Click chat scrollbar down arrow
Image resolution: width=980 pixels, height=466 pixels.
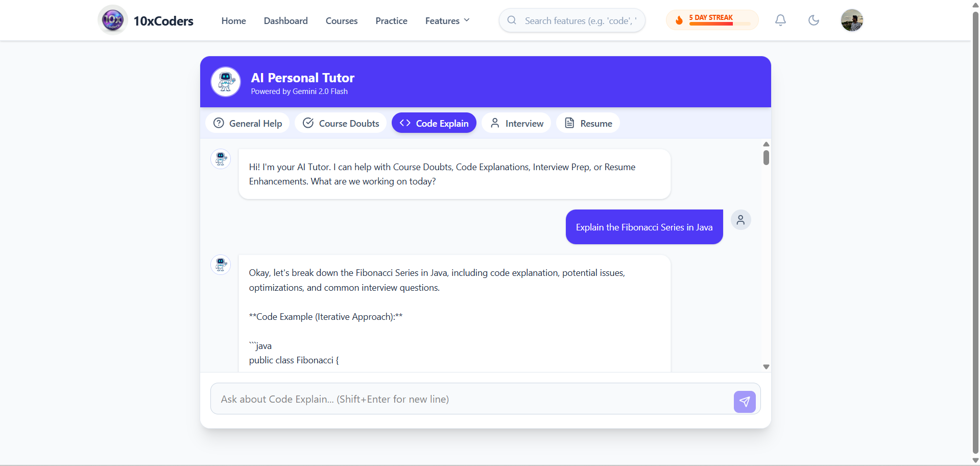pyautogui.click(x=766, y=367)
